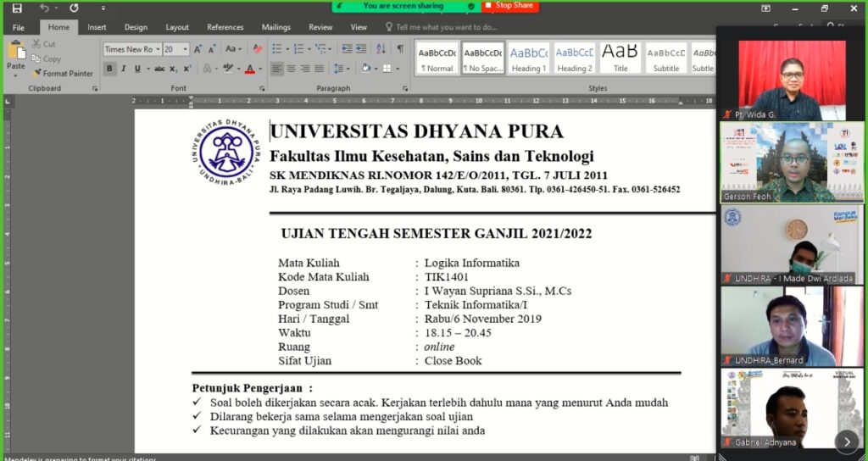Click the Stop Share button
This screenshot has height=461, width=868.
click(x=510, y=6)
